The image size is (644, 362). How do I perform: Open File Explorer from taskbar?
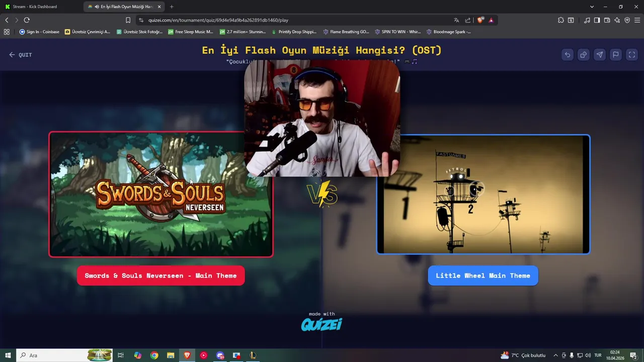point(171,355)
